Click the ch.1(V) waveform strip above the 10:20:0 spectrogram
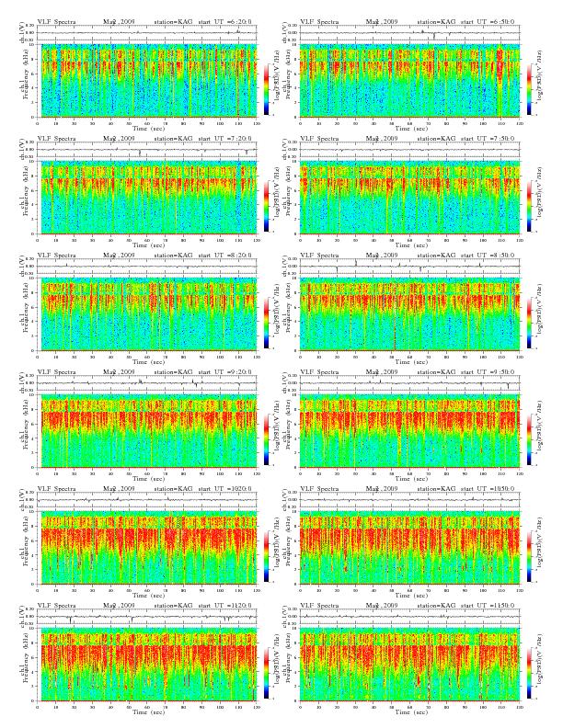This screenshot has width=563, height=728. (147, 499)
